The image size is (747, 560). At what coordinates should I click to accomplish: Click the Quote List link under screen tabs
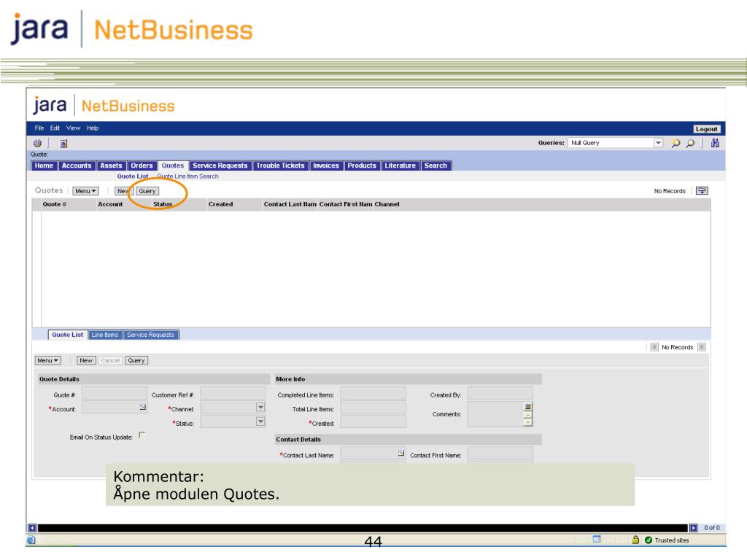(133, 176)
